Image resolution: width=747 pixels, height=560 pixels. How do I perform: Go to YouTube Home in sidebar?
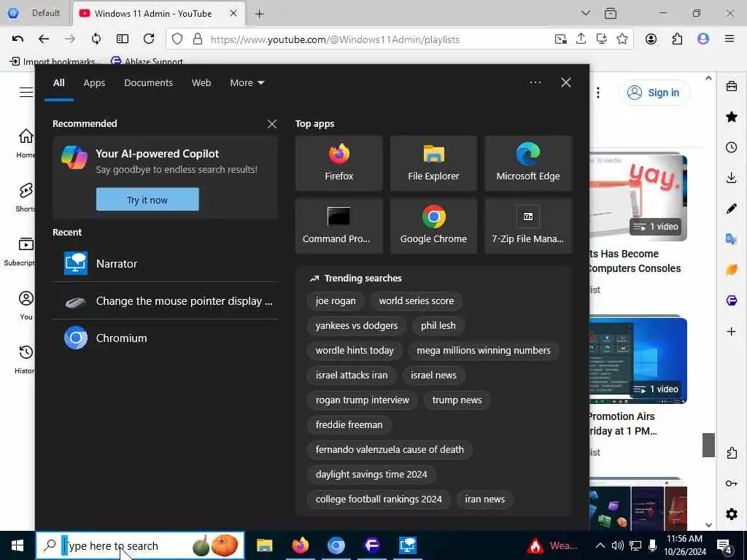coord(26,143)
